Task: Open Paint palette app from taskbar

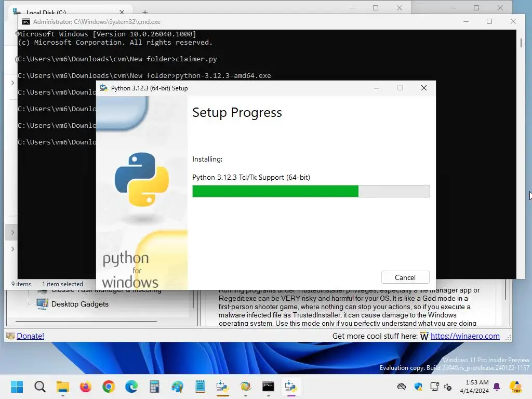Action: click(177, 387)
